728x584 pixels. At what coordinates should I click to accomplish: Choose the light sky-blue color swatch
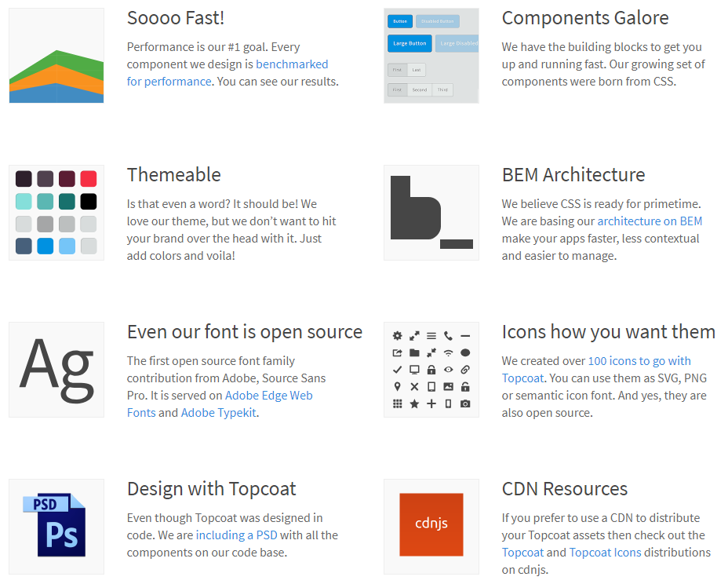pos(67,246)
